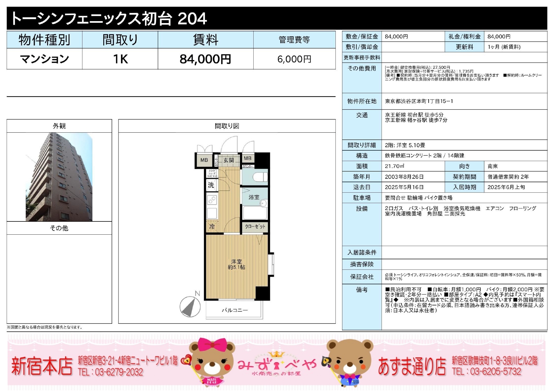Click the title トーシンフェニックス初台 204
Screen dimensions: 554x392
[109, 18]
